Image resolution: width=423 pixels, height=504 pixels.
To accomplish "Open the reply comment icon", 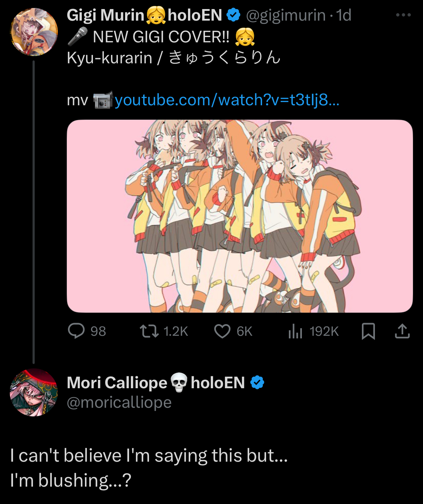I will point(76,331).
